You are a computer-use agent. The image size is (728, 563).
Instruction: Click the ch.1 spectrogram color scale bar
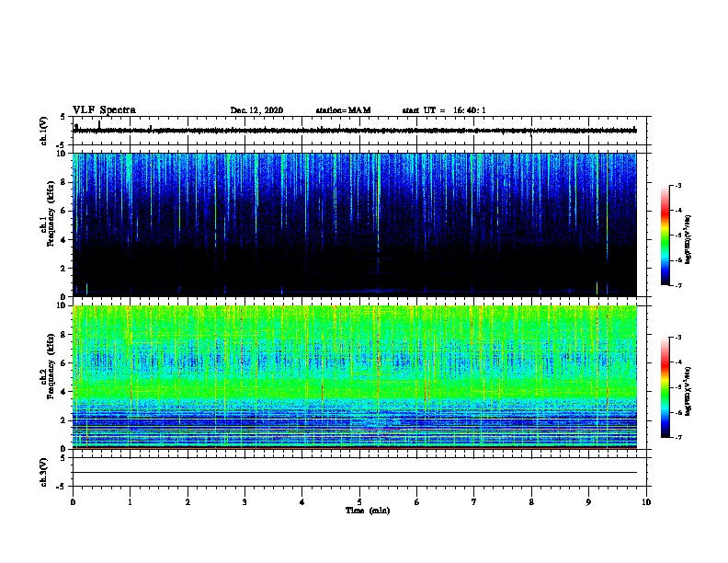coord(665,236)
